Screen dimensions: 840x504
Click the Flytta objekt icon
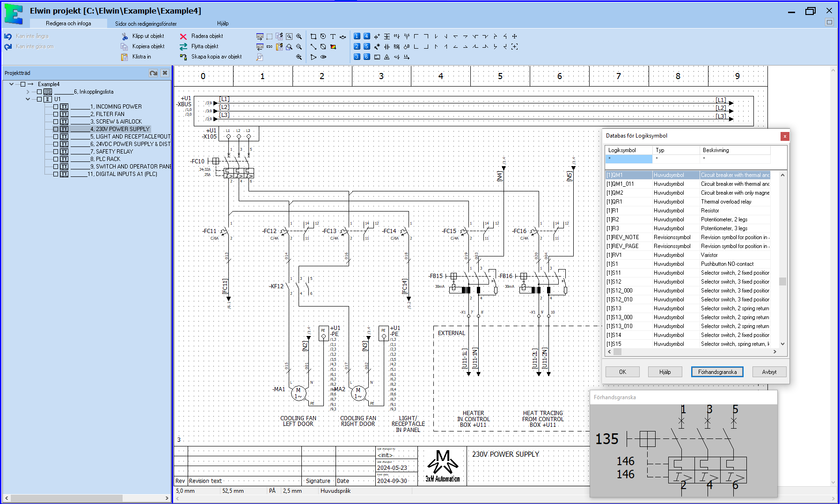point(183,46)
